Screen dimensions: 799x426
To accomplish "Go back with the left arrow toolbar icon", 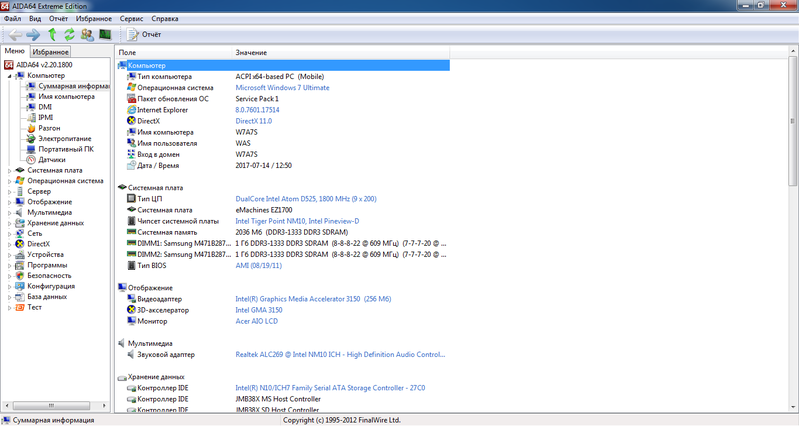I will click(15, 35).
